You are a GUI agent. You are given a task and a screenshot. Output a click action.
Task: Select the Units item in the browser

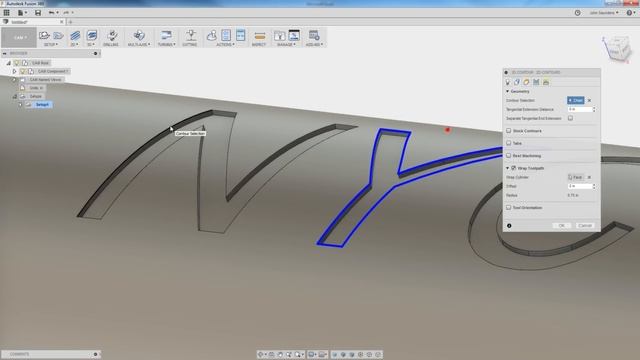click(x=36, y=88)
